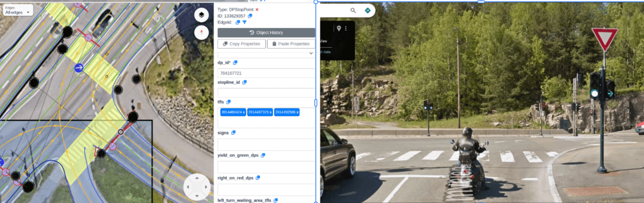Edit the dp_id input 704107721
Screen dimensions: 644x203
(266, 73)
